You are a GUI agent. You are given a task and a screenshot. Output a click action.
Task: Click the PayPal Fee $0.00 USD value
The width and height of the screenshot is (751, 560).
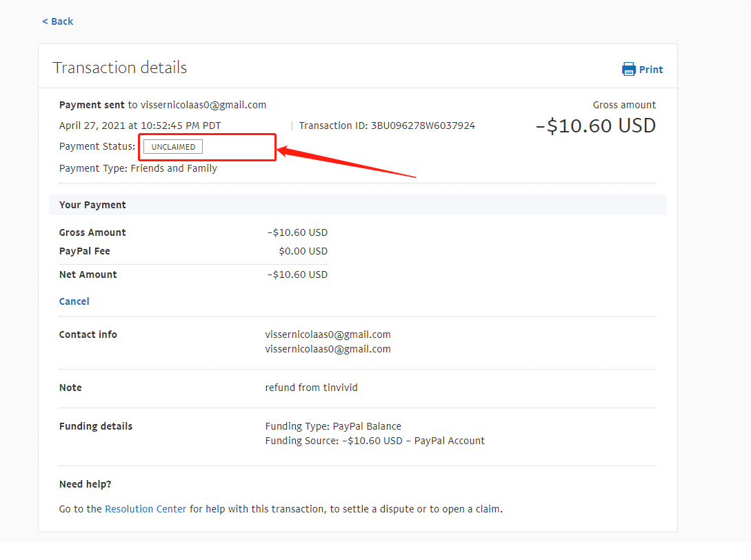pos(303,251)
